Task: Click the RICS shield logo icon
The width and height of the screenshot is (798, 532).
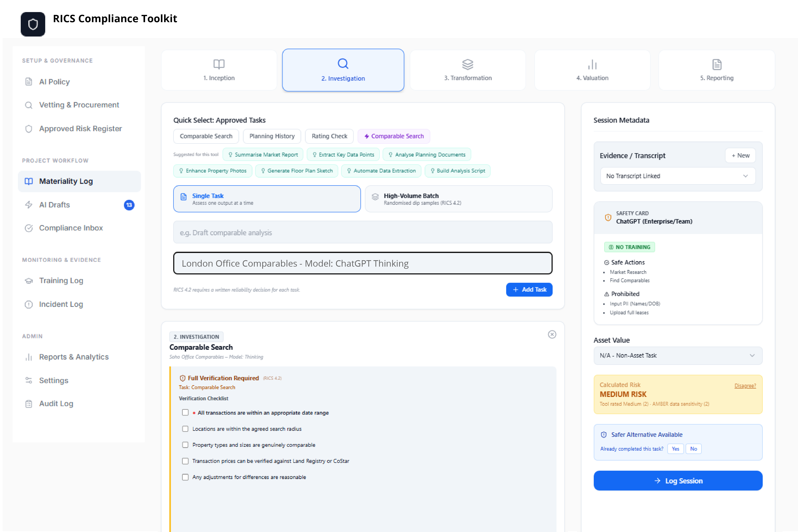Action: 33,24
